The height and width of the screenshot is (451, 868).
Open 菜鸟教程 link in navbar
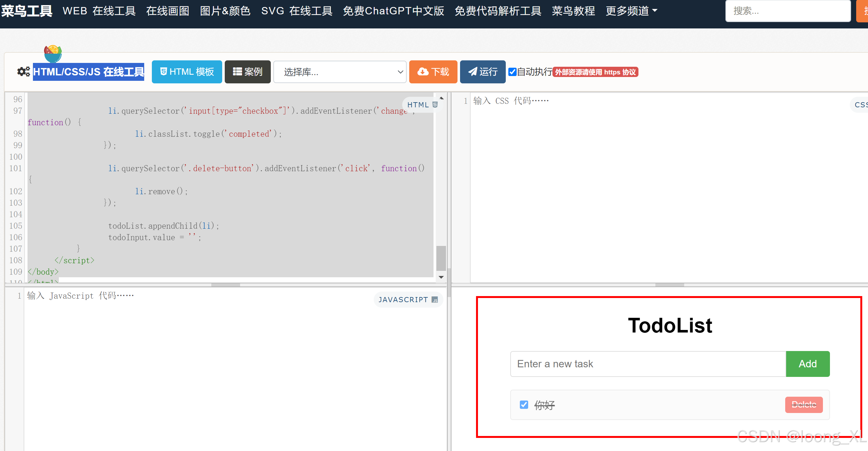[573, 11]
